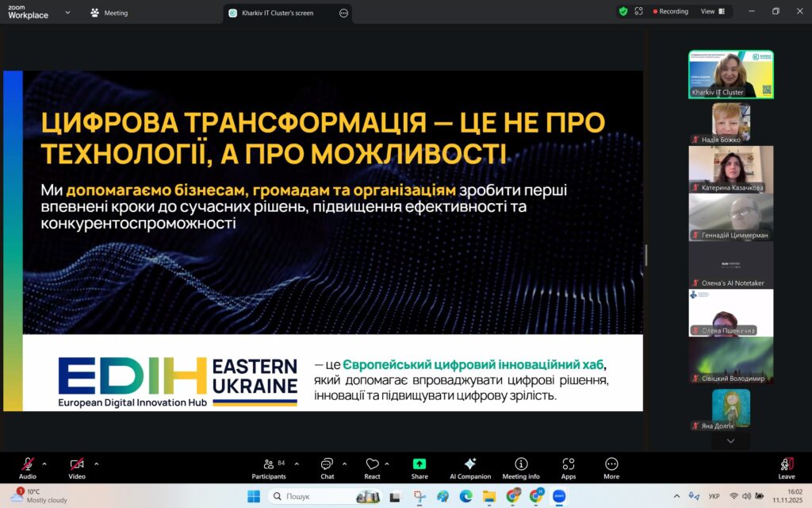Screen dimensions: 812x508
Task: Open the Apps panel
Action: coord(568,468)
